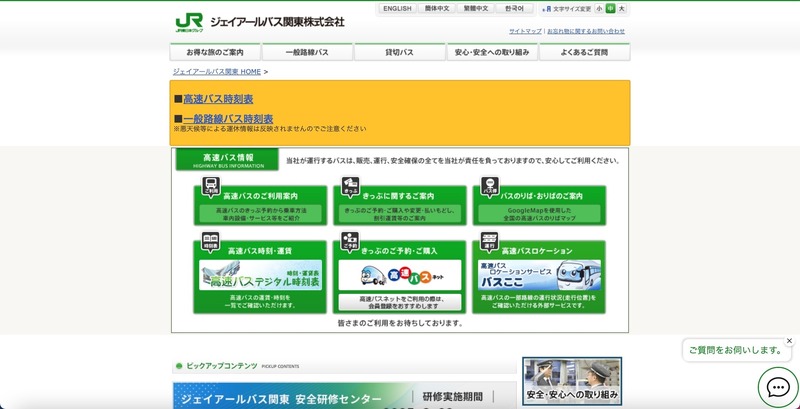
Task: Click 会員登録をおすすめします button
Action: pyautogui.click(x=399, y=302)
